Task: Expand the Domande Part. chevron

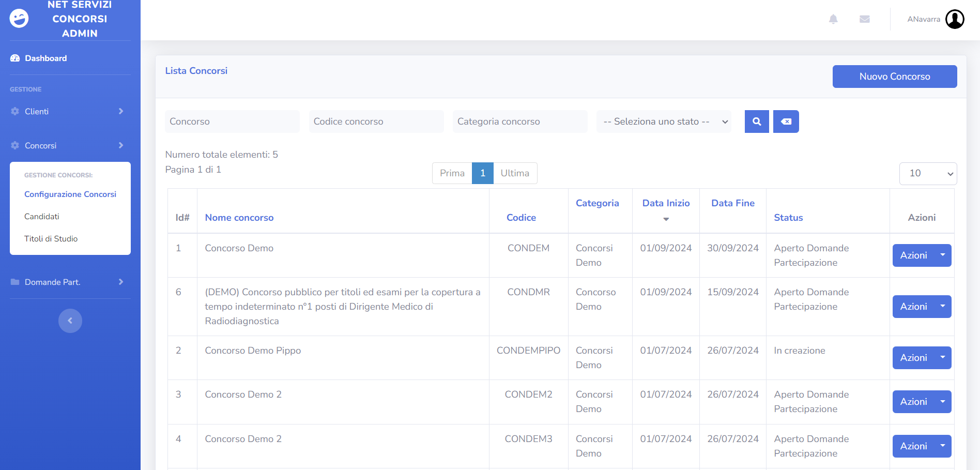Action: pyautogui.click(x=121, y=282)
